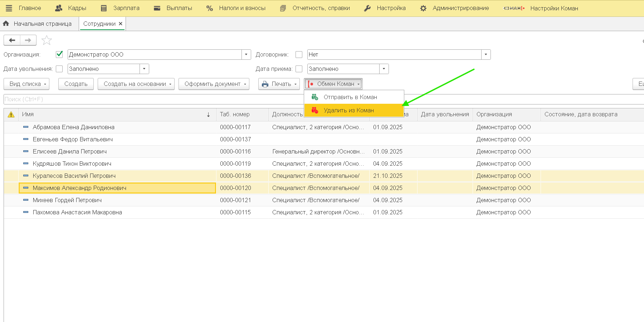
Task: Expand the Организация dropdown list
Action: point(246,54)
